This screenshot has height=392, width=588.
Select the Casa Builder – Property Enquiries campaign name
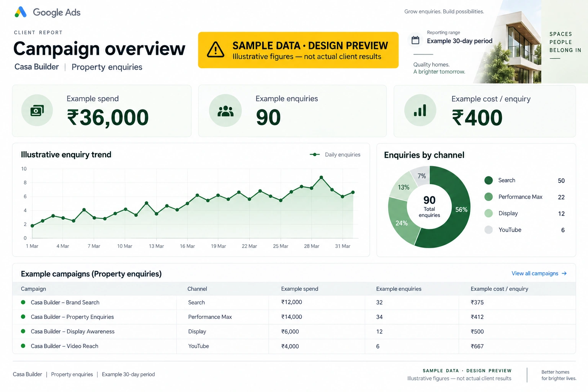(x=72, y=317)
